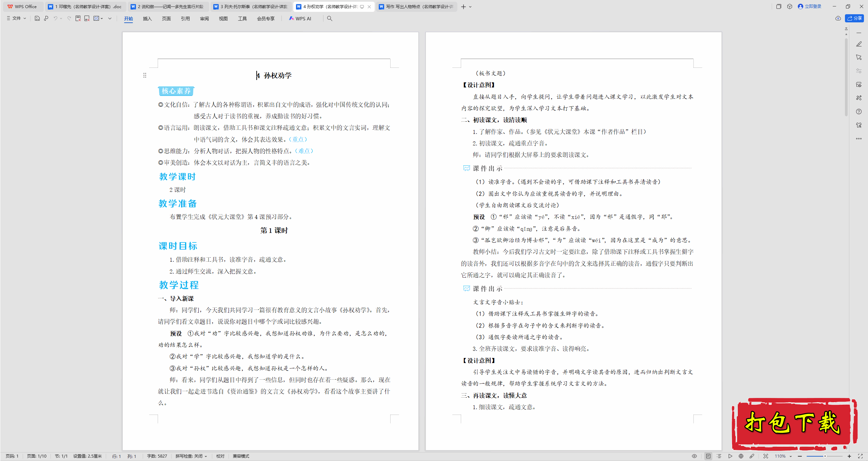
Task: Click the blue 分享 button
Action: [854, 18]
